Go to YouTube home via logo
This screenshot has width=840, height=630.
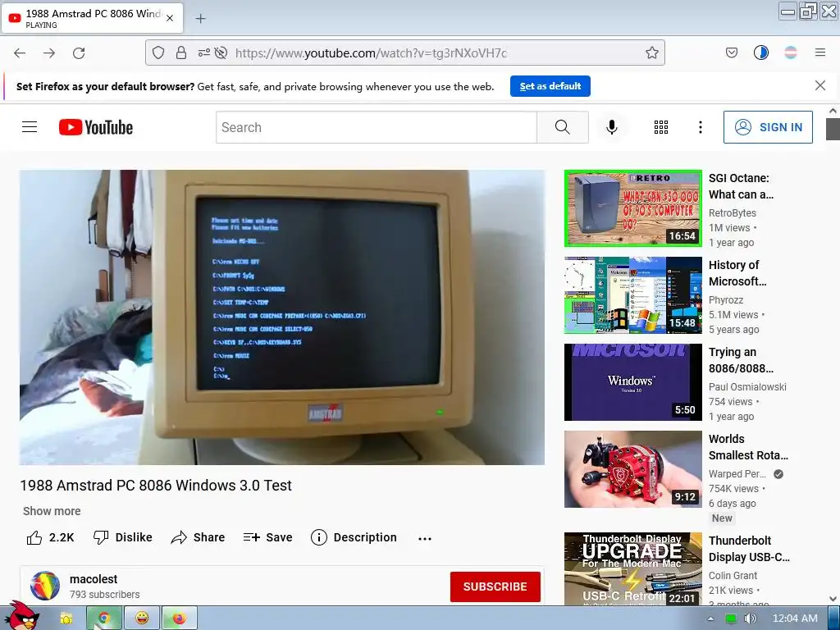click(96, 127)
